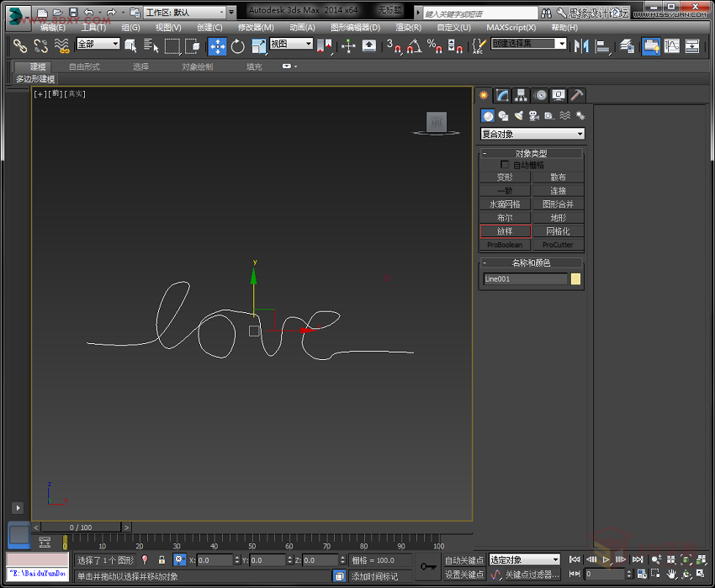Screen dimensions: 715x588
Task: Open the 工作区 workspace dropdown
Action: pyautogui.click(x=185, y=13)
